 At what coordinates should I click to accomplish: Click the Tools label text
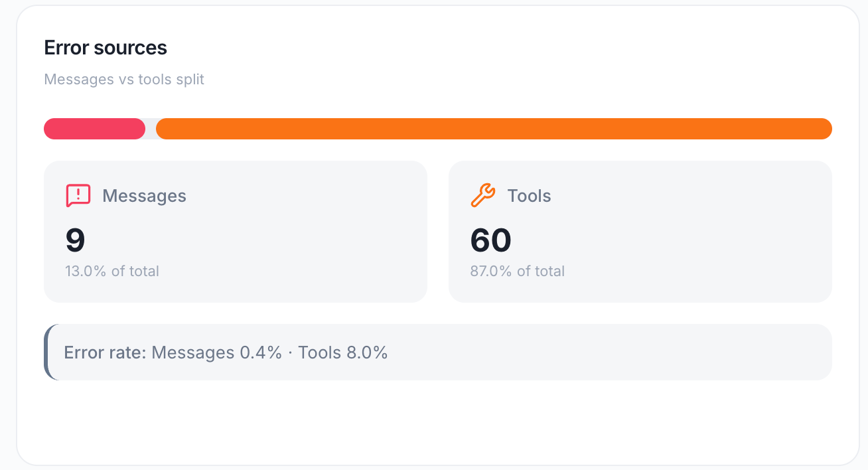(529, 196)
